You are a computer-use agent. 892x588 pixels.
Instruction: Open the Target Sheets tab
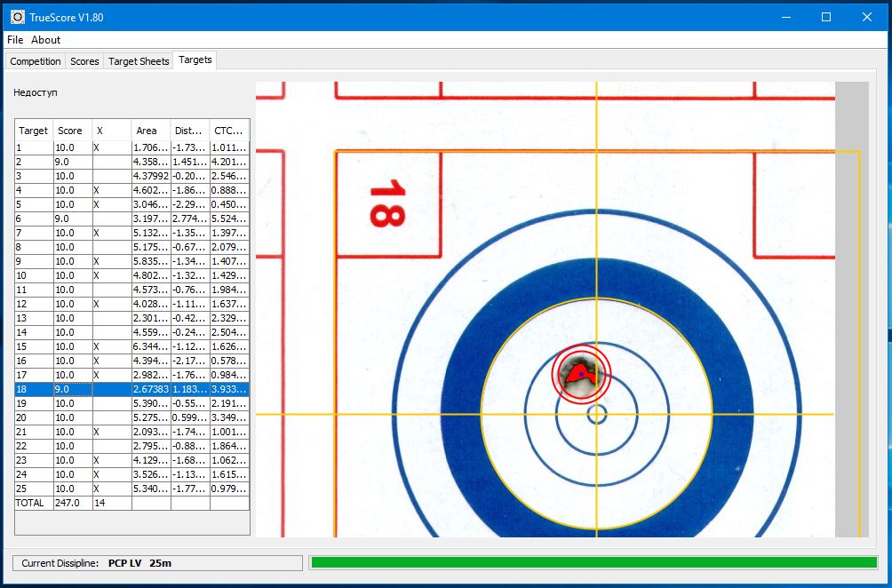point(138,61)
